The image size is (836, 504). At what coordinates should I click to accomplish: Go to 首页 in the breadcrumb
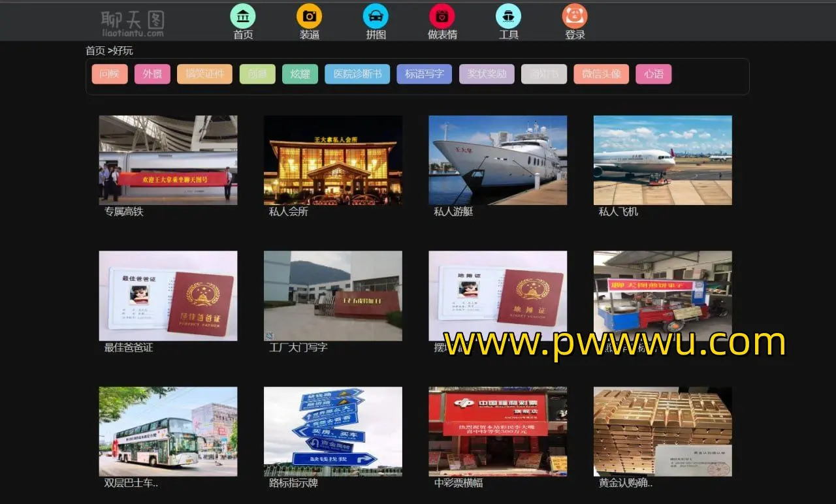95,51
